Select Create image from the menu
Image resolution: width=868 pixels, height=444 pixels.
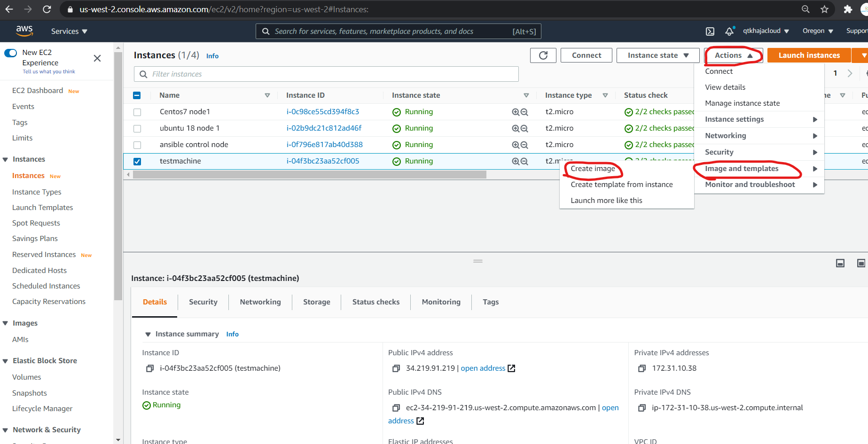(x=593, y=168)
